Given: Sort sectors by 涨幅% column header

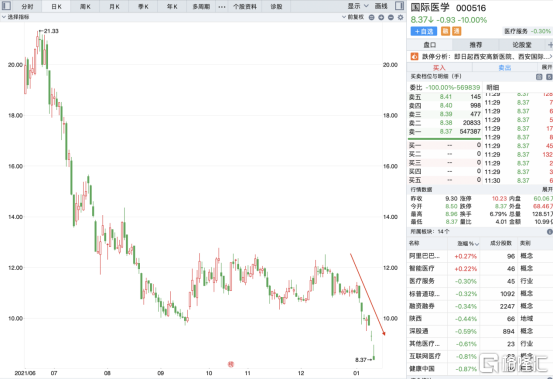Looking at the screenshot, I should (x=468, y=243).
